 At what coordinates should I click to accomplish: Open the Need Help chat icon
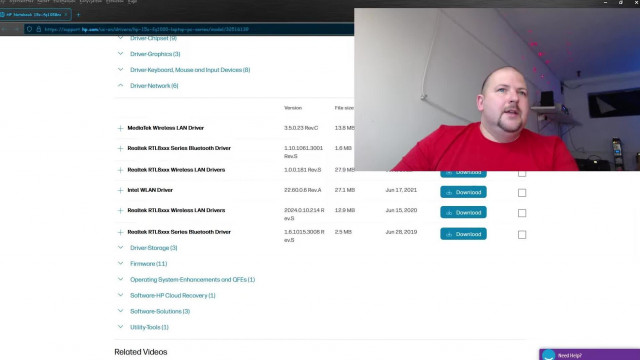point(549,355)
